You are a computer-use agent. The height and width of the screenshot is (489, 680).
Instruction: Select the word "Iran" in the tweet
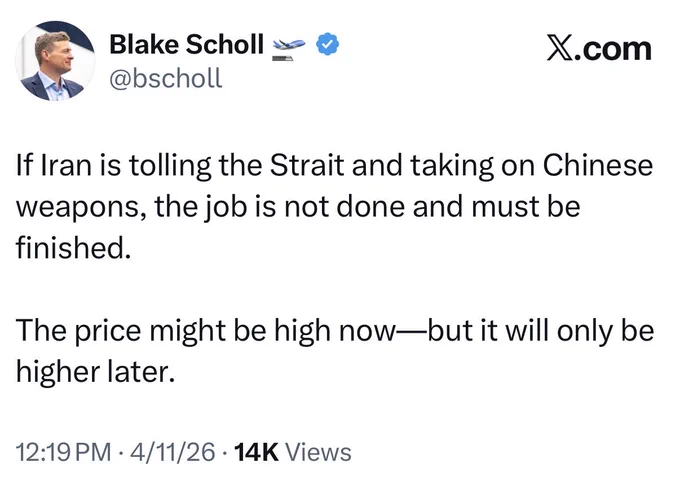66,166
